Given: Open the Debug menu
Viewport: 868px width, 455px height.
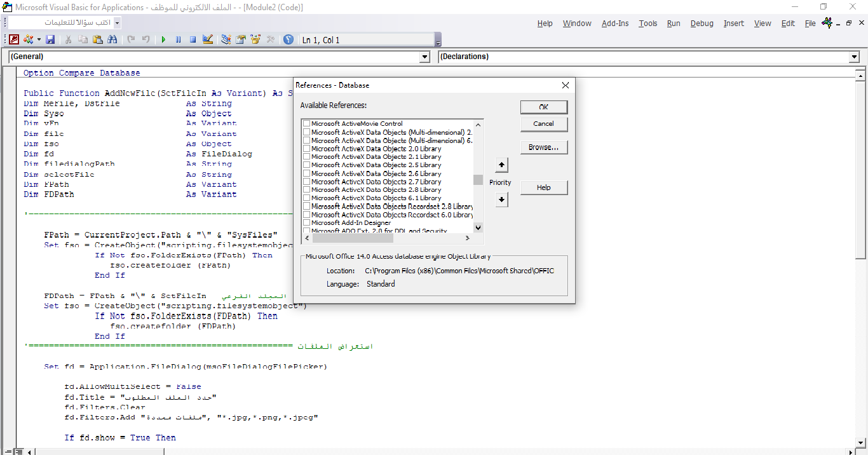Looking at the screenshot, I should (702, 24).
